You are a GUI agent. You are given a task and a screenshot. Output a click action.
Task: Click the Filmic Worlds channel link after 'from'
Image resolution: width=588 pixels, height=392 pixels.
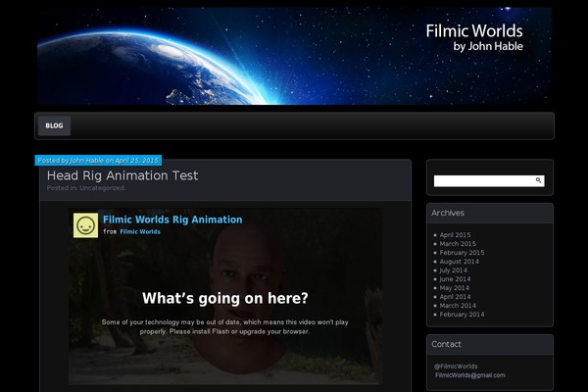(x=140, y=232)
